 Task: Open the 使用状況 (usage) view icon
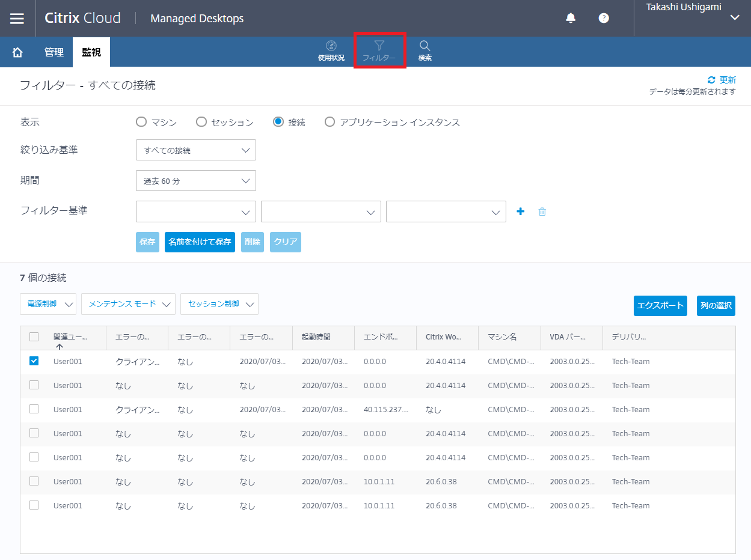point(331,51)
